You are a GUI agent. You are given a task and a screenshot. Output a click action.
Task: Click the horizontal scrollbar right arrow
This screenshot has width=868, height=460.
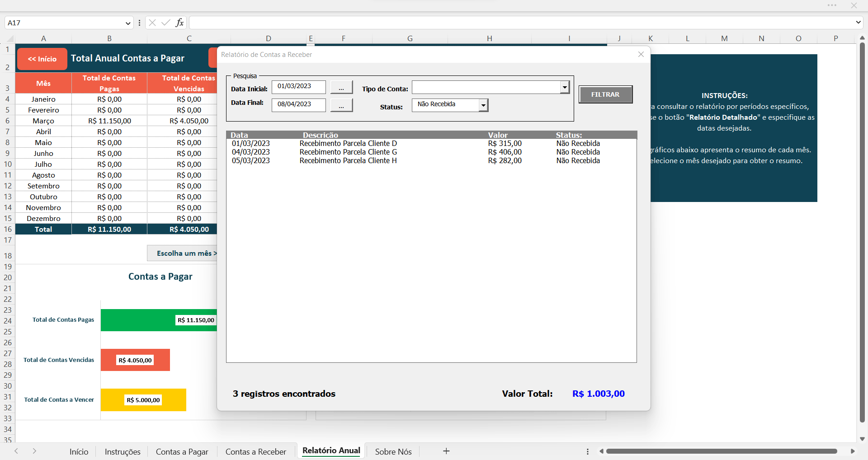click(x=853, y=451)
